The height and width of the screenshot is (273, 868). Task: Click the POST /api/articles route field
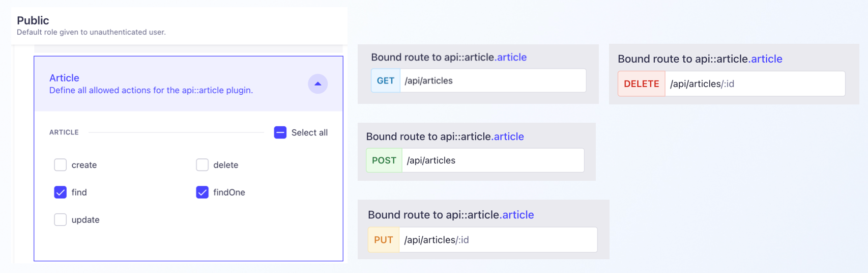(x=493, y=160)
